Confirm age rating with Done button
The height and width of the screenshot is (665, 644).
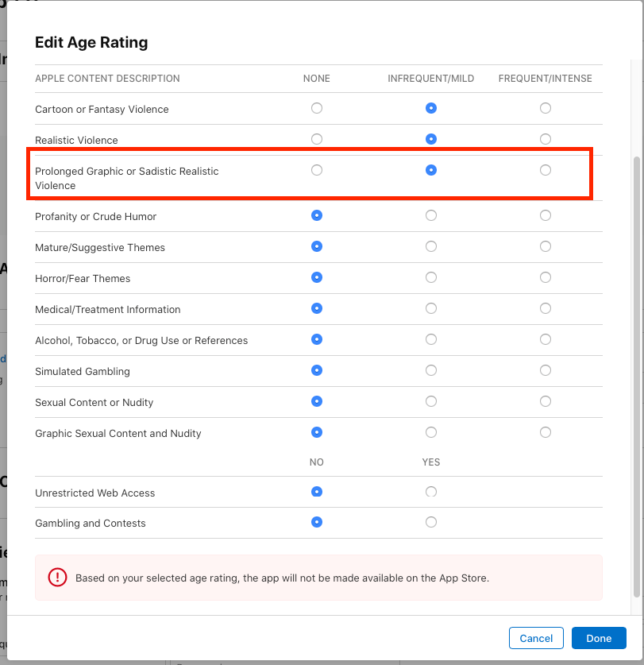pos(599,638)
